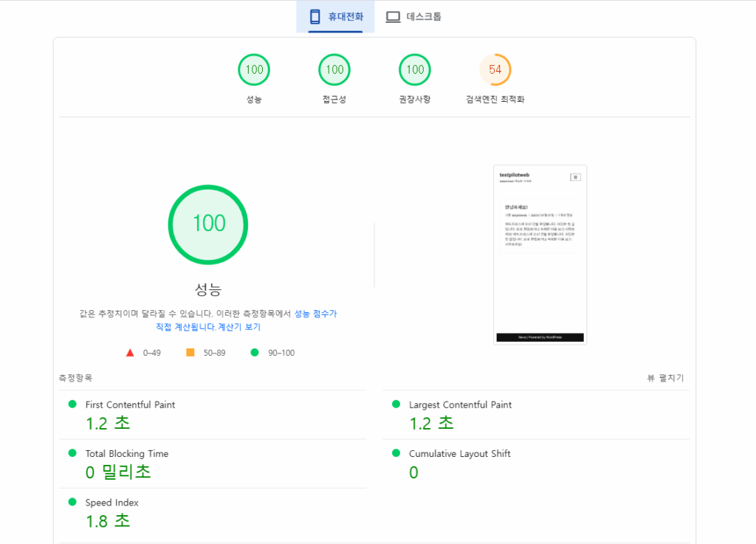Click the green dot beside Cumulative Layout Shift

click(397, 453)
